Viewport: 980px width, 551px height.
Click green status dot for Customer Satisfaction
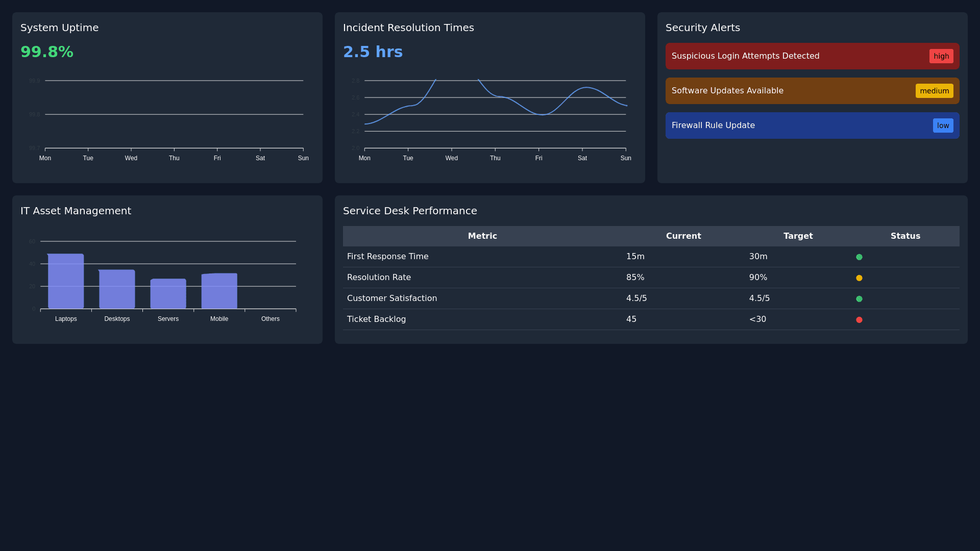point(859,299)
